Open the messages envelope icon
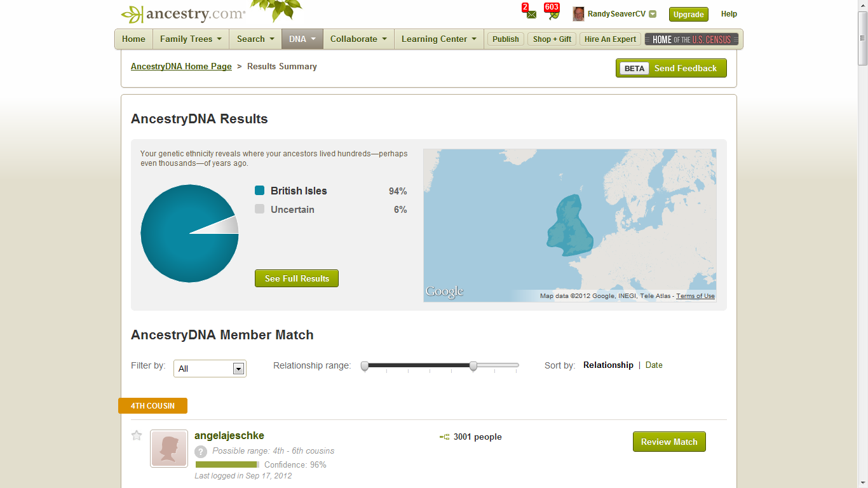Screen dimensions: 868x488 (531, 15)
